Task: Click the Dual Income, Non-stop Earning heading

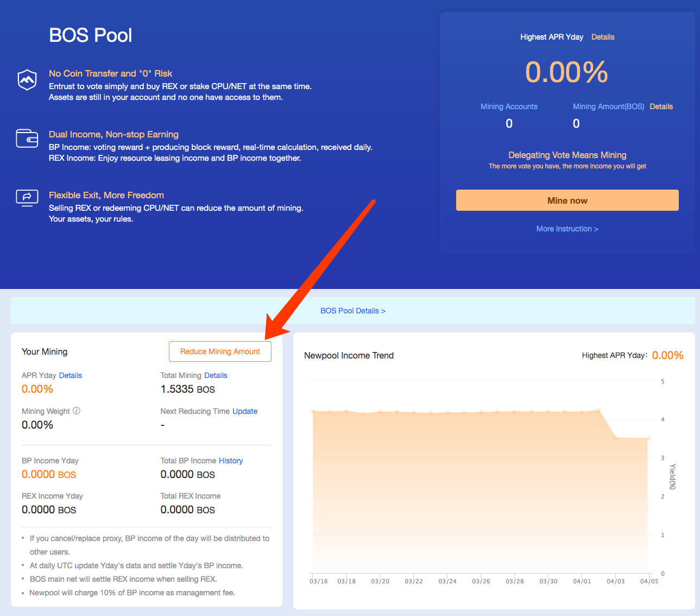Action: pos(113,134)
